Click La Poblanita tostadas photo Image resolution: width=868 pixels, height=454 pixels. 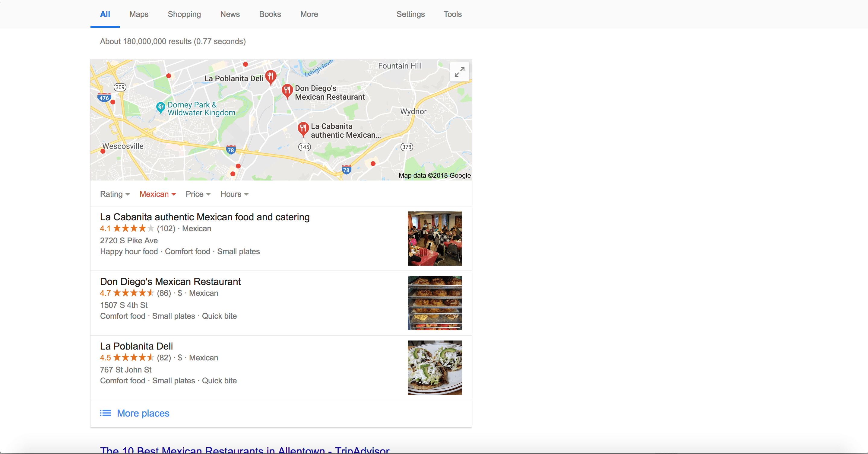tap(435, 368)
